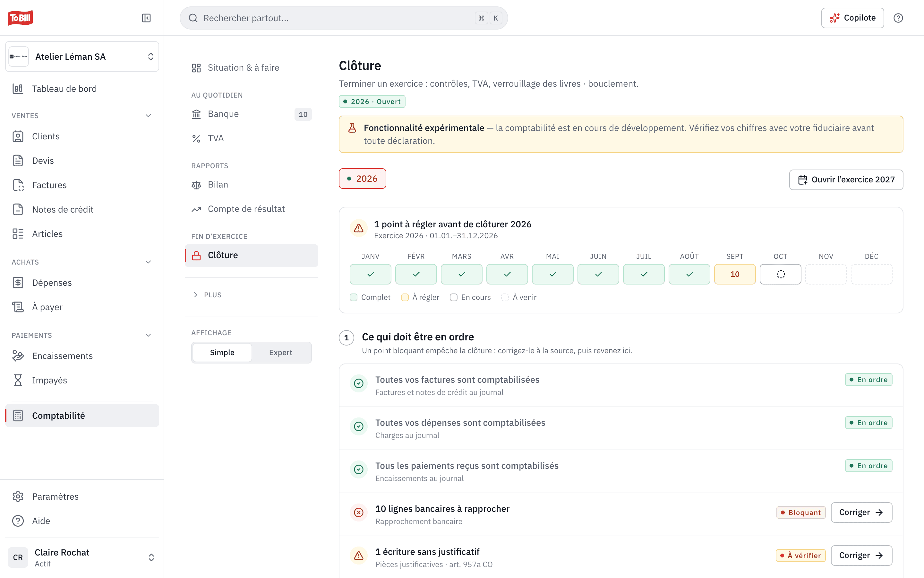Screen dimensions: 924x578
Task: Click Corriger for 10 lignes bancaires à rapprocher
Action: (x=861, y=512)
